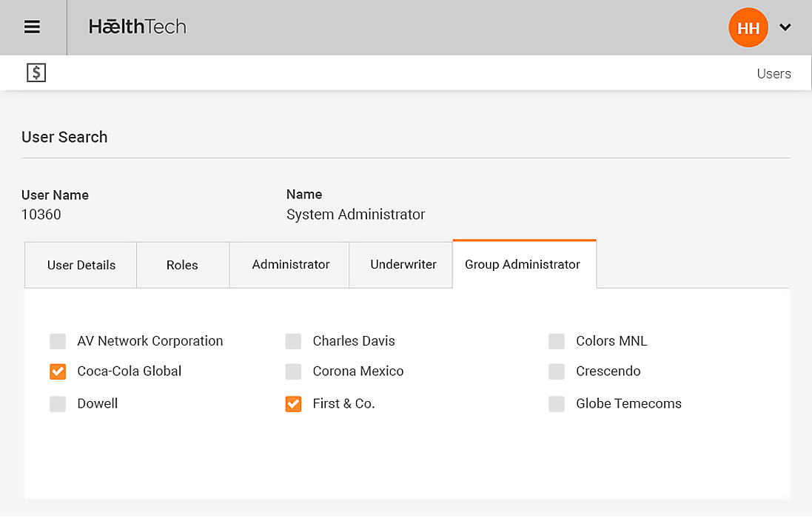
Task: Open the hamburger navigation menu
Action: point(32,27)
